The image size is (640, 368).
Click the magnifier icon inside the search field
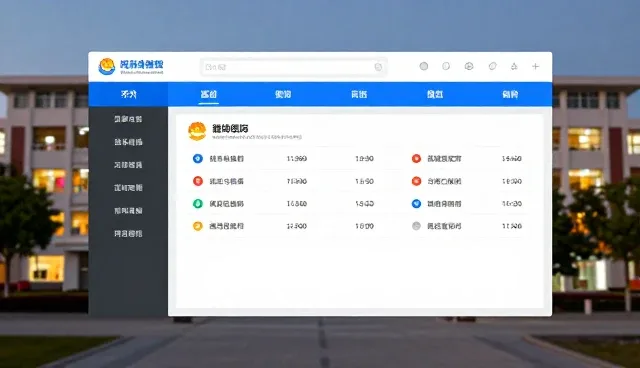pyautogui.click(x=378, y=67)
